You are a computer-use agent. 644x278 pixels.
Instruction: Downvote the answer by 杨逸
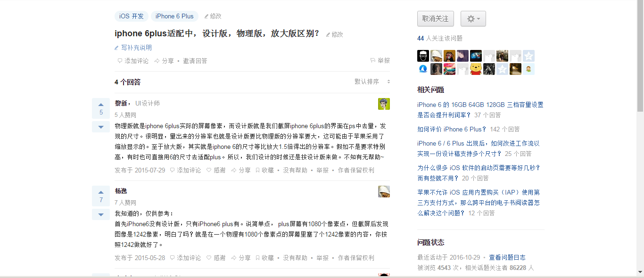click(101, 214)
